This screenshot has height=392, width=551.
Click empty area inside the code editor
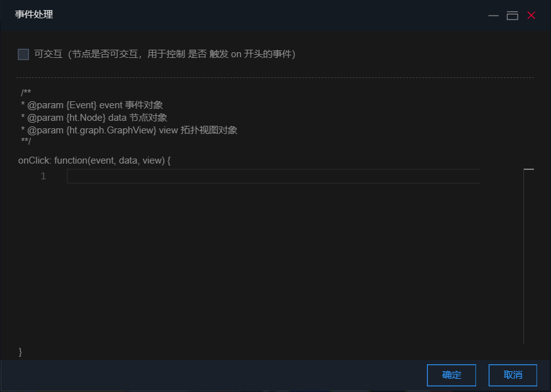(273, 264)
